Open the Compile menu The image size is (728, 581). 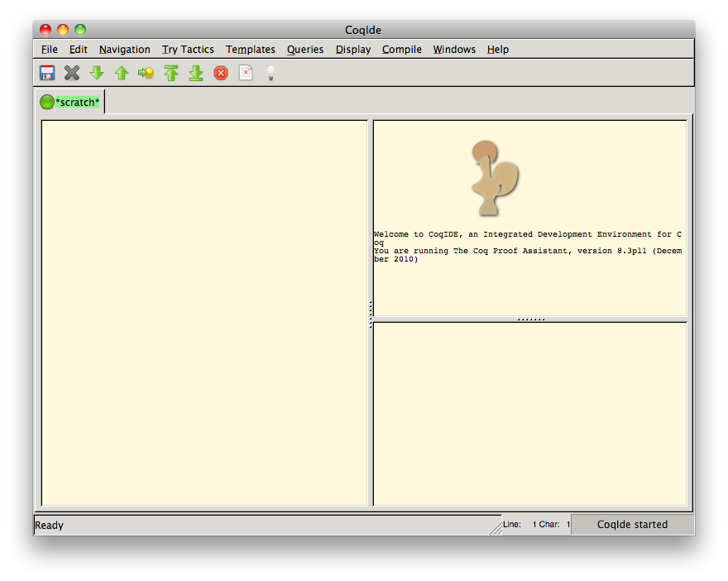coord(402,50)
